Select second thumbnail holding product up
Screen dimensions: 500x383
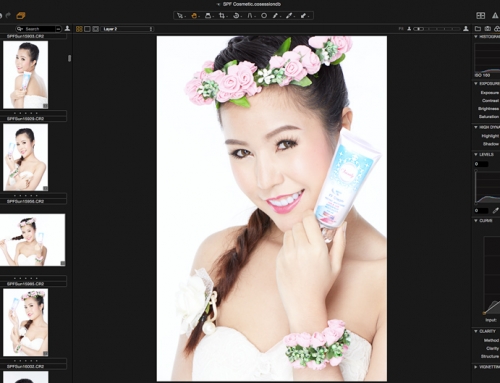pos(25,157)
